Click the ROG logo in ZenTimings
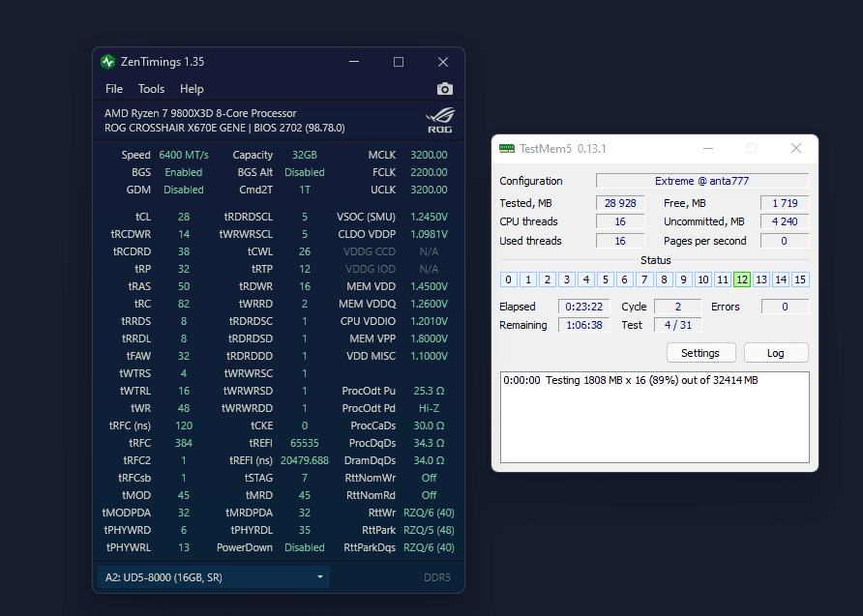Image resolution: width=863 pixels, height=616 pixels. point(439,120)
